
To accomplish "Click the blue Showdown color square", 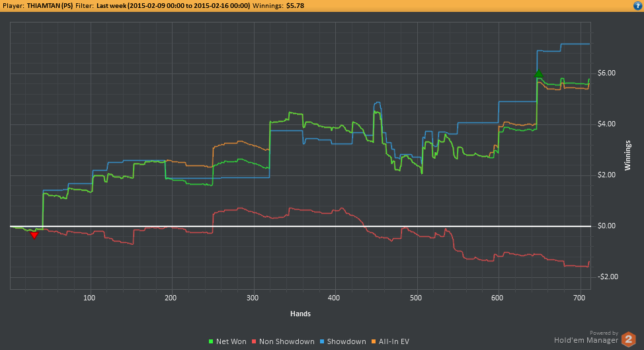I will (x=322, y=341).
